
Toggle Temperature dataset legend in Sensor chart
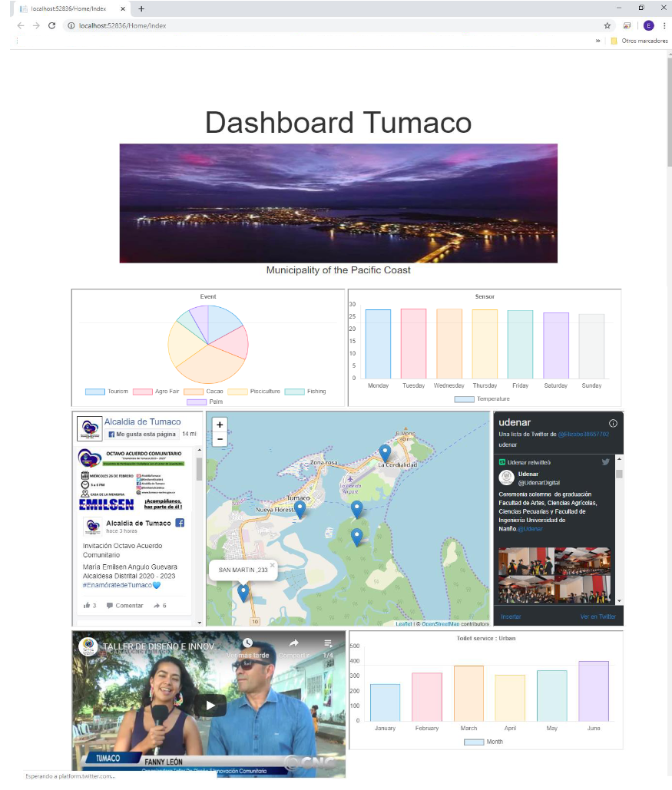point(482,399)
